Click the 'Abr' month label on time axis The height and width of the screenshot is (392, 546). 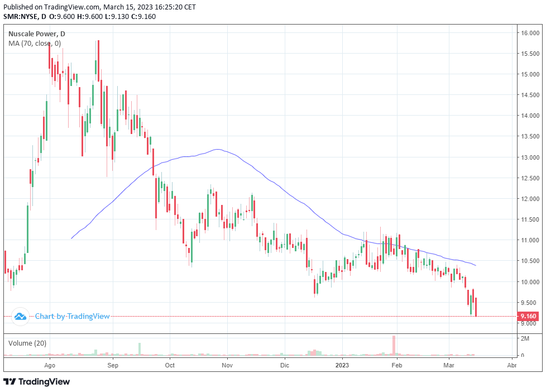(511, 365)
